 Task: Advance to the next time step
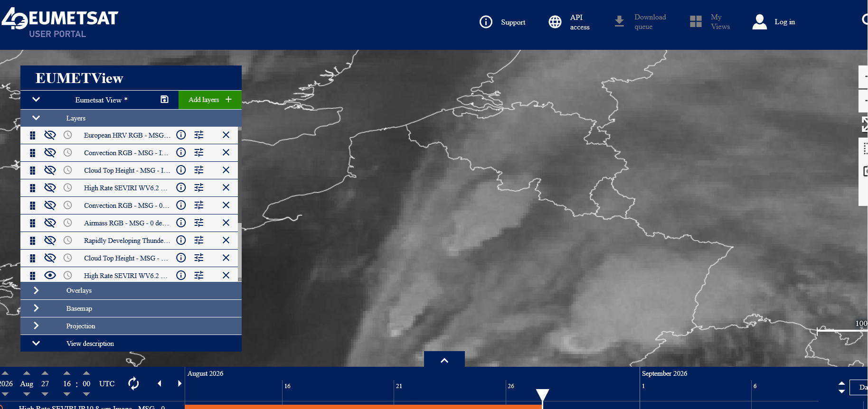click(x=179, y=383)
